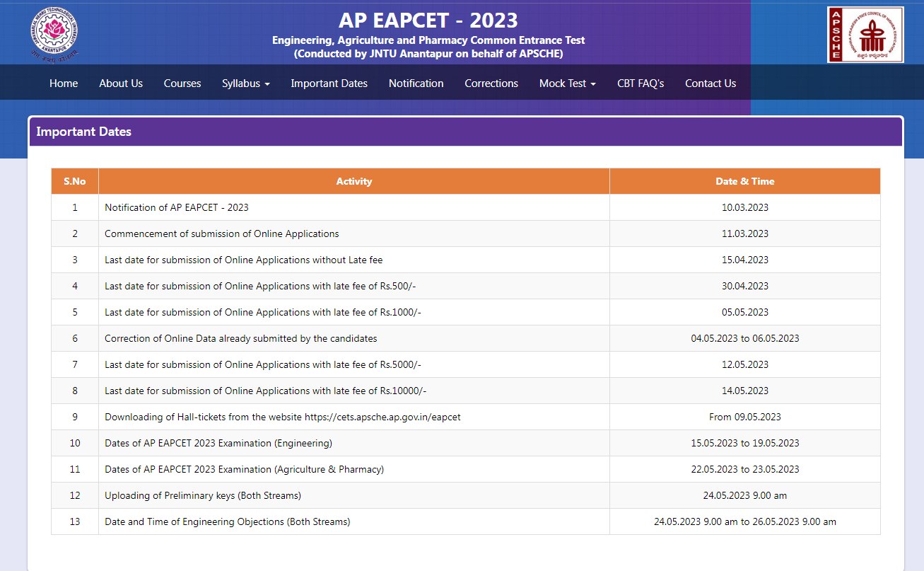Go to Contact Us page
924x571 pixels.
click(710, 83)
